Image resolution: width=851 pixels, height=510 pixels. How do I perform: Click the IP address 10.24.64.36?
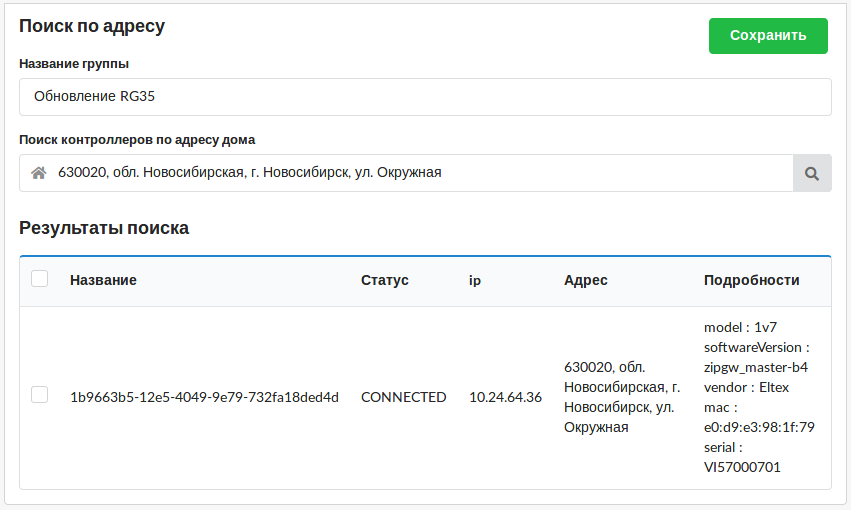point(505,397)
